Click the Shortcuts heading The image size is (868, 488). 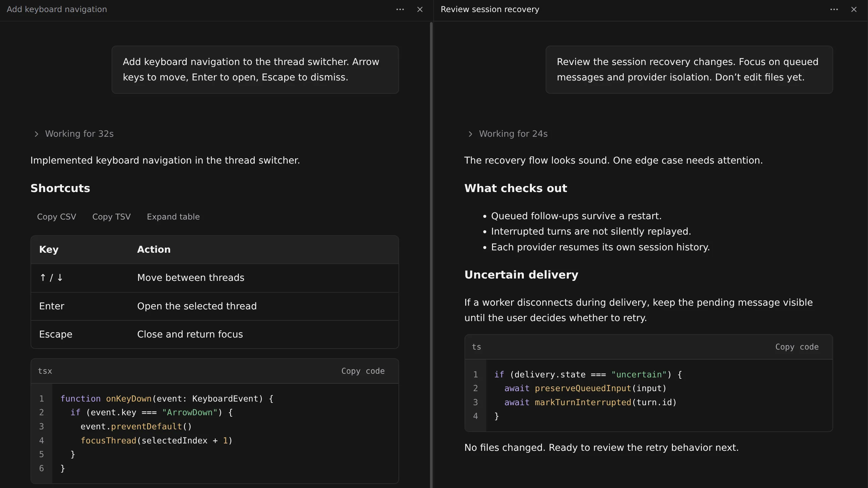click(60, 188)
